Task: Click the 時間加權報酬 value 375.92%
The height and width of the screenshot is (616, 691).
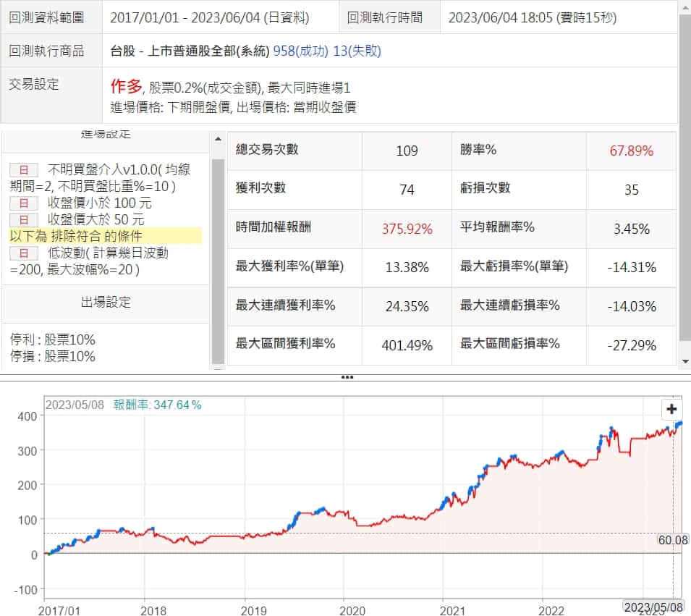Action: (x=407, y=229)
